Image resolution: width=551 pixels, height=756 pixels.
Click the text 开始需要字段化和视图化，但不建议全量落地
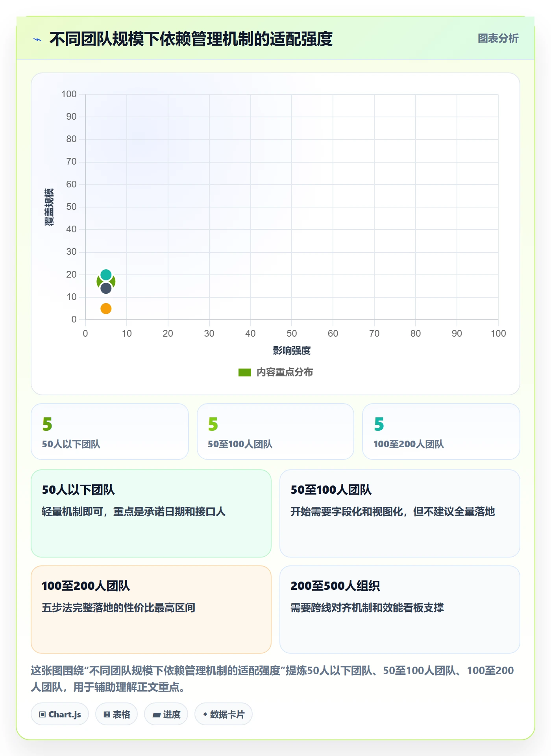tap(393, 511)
